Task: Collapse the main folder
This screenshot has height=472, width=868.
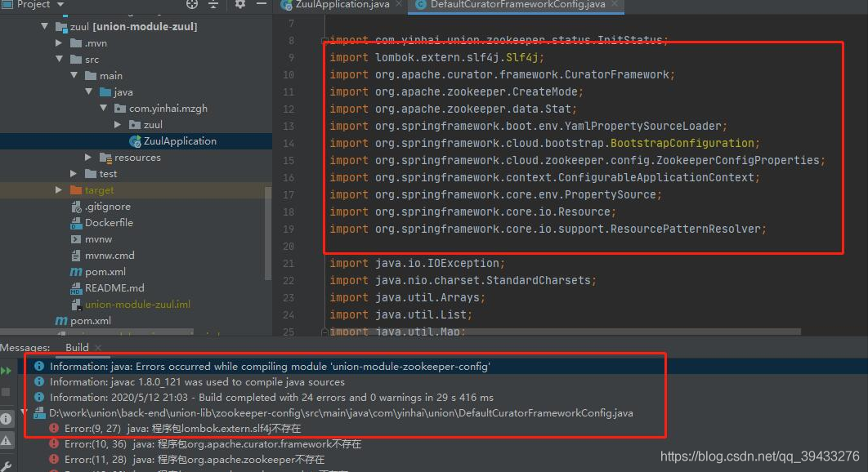Action: (74, 75)
